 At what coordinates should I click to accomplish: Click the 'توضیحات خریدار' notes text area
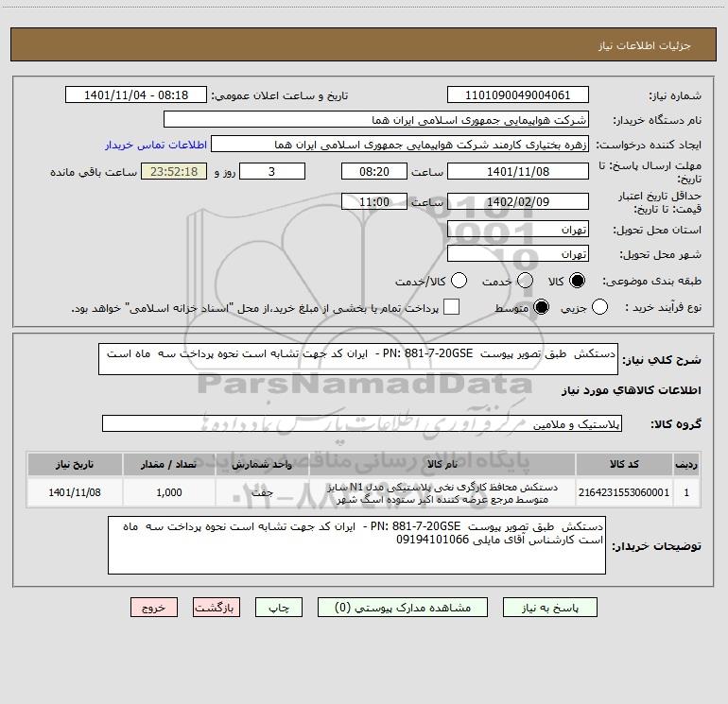pyautogui.click(x=356, y=544)
